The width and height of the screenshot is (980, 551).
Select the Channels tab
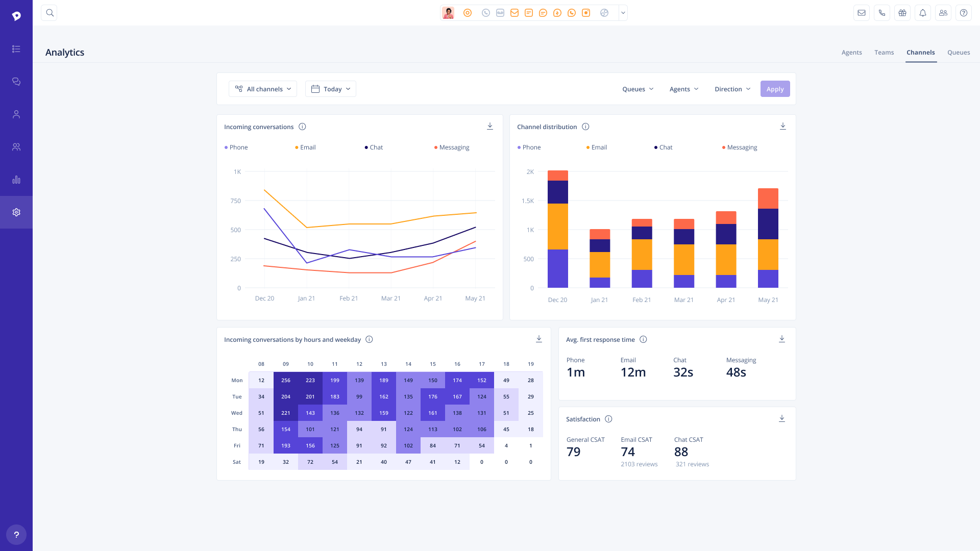click(x=921, y=53)
